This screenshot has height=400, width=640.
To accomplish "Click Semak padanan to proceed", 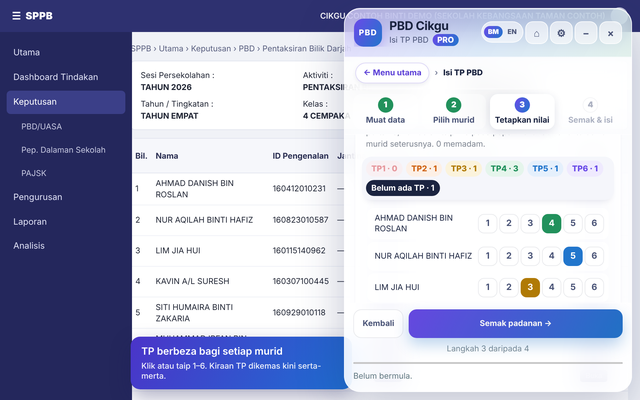I will tap(516, 324).
